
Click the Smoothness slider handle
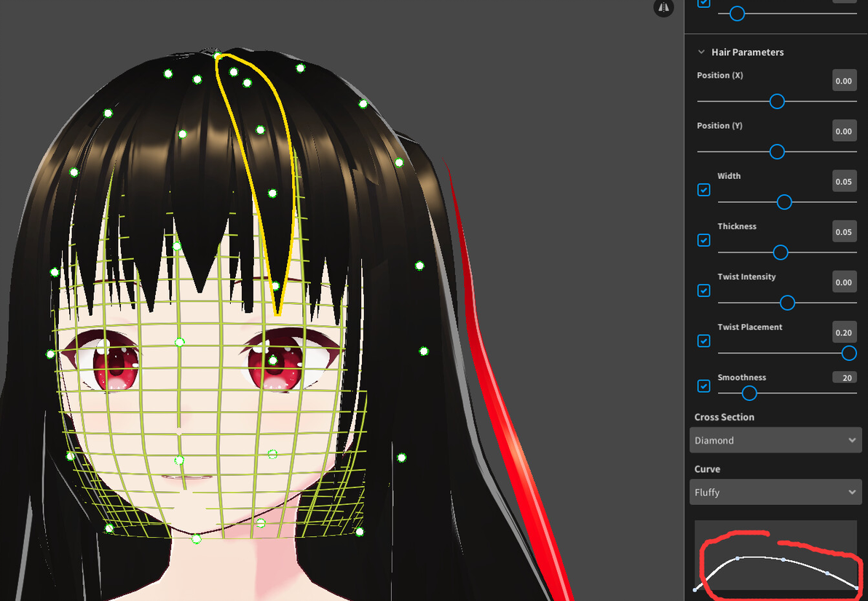[x=749, y=393]
